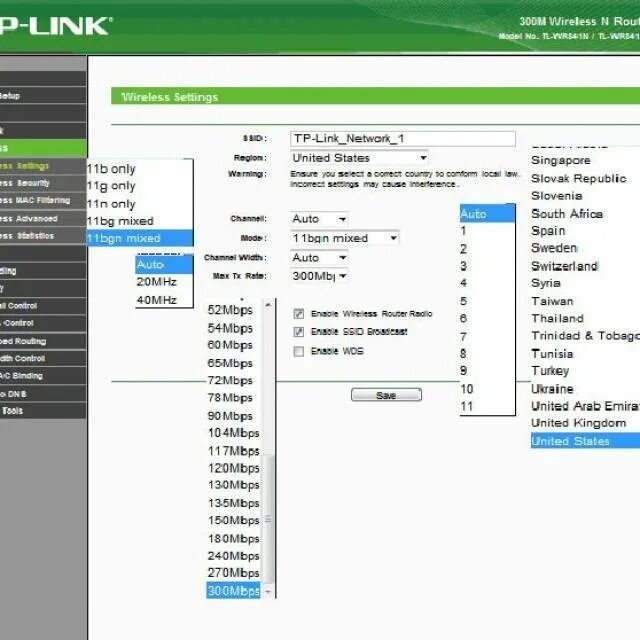Check the Enable WDS box
This screenshot has width=640, height=640.
point(298,351)
